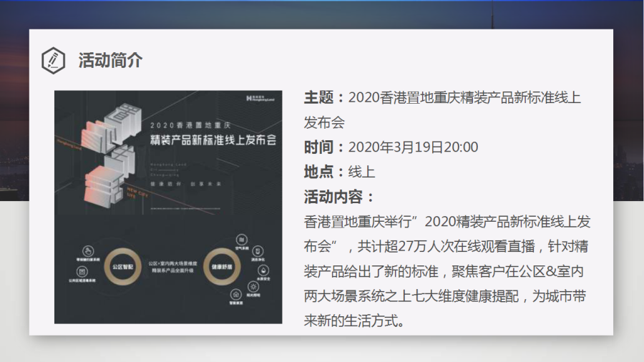Viewport: 644px width, 362px height.
Task: Click the line ending 来新的生活方式。
Action: click(354, 321)
